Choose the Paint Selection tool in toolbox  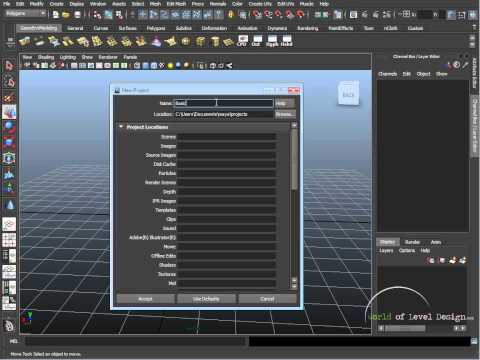[x=9, y=97]
